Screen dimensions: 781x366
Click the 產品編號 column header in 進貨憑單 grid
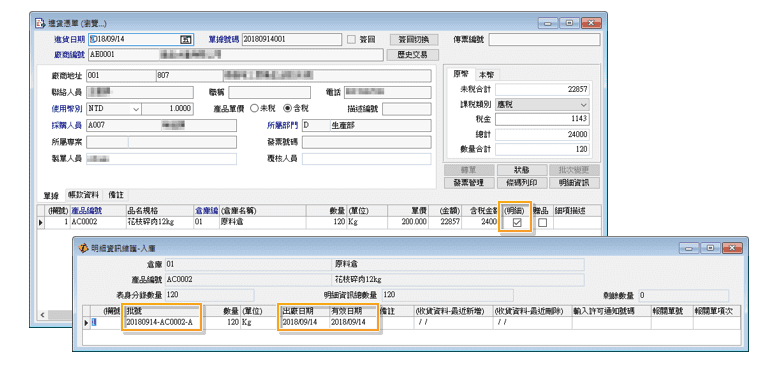[98, 211]
